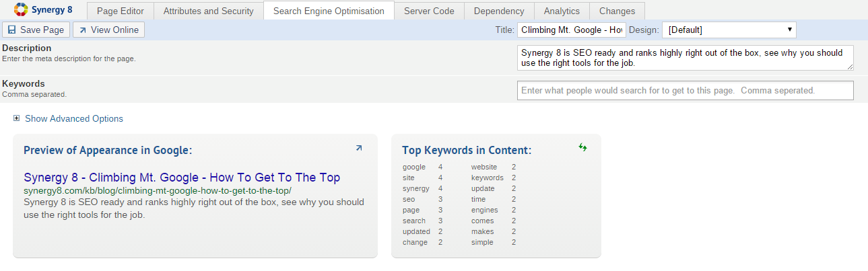868x271 pixels.
Task: Click the keyword 'google' in the list
Action: [x=414, y=167]
